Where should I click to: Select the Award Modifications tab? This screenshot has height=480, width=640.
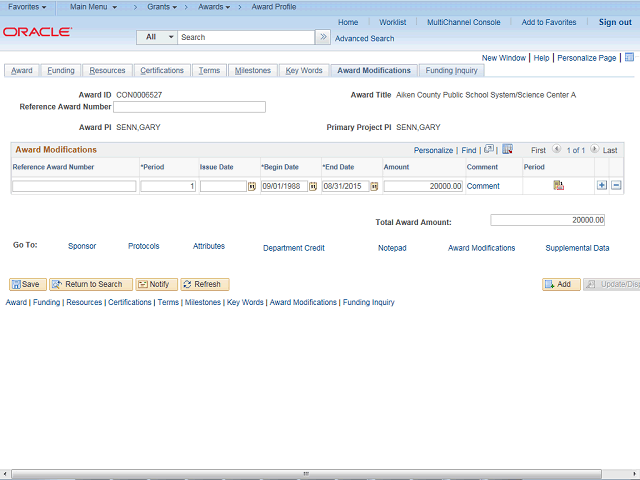click(374, 71)
